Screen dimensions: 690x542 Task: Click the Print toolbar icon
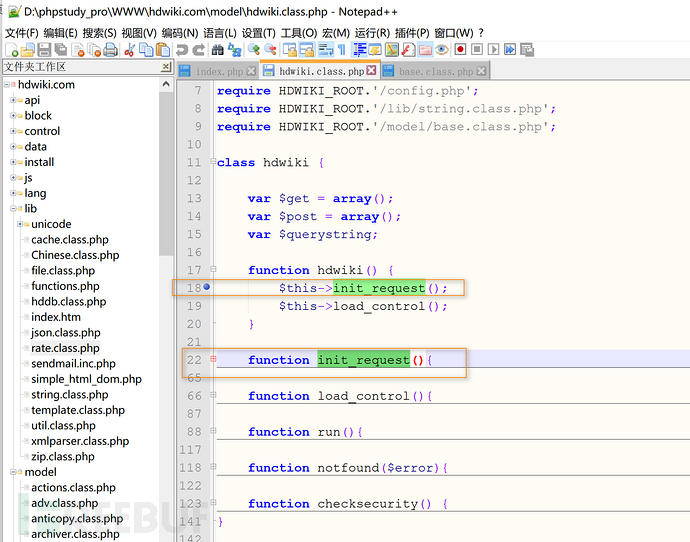pyautogui.click(x=110, y=50)
